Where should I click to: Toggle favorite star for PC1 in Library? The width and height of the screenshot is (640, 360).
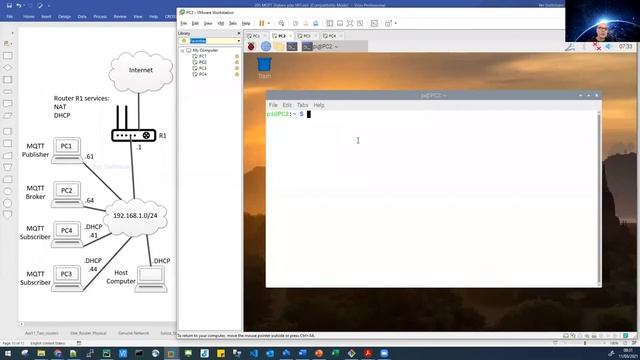point(237,56)
